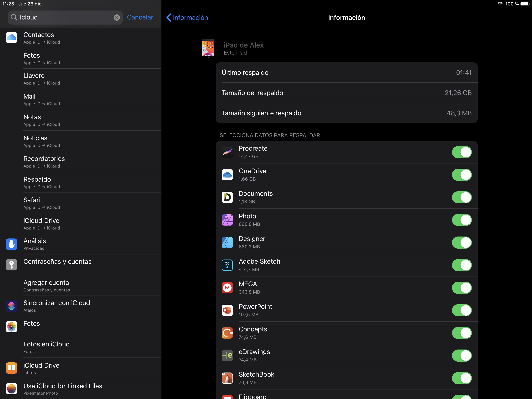The width and height of the screenshot is (532, 399).
Task: Tap Cancelar to dismiss search
Action: coord(140,17)
